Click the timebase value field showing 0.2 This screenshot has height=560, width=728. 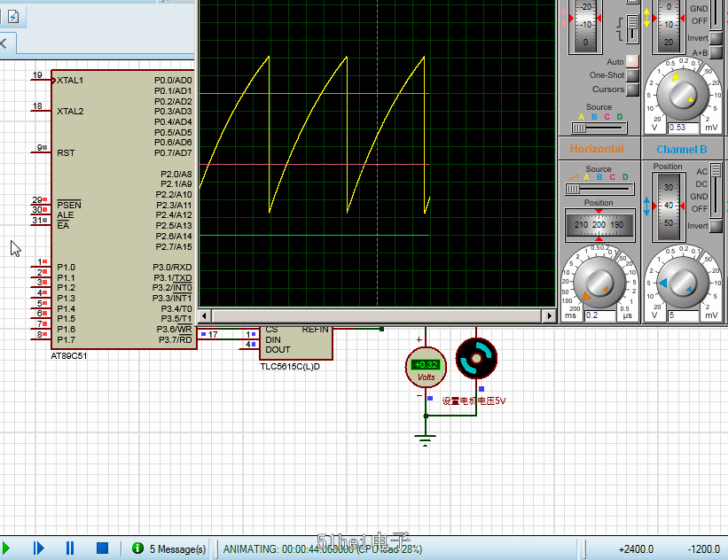599,315
